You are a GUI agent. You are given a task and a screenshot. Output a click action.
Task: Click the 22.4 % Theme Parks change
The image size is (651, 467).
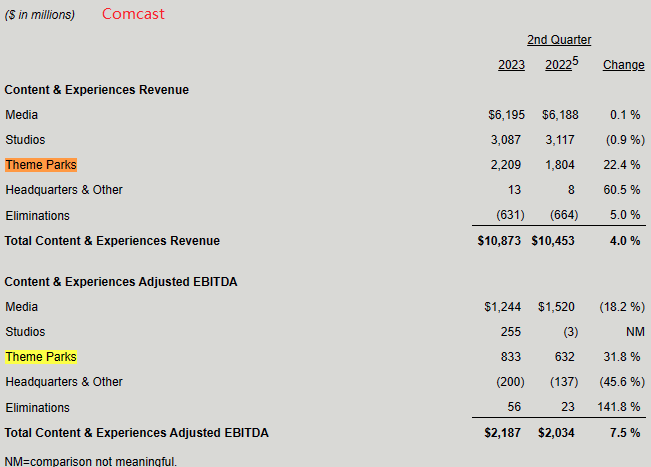(622, 165)
